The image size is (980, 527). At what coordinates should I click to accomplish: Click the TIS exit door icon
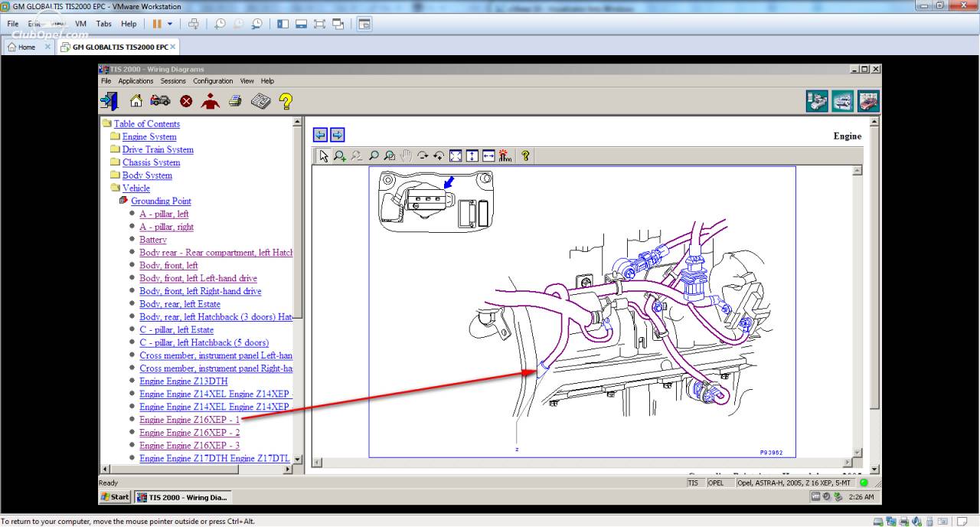tap(109, 100)
